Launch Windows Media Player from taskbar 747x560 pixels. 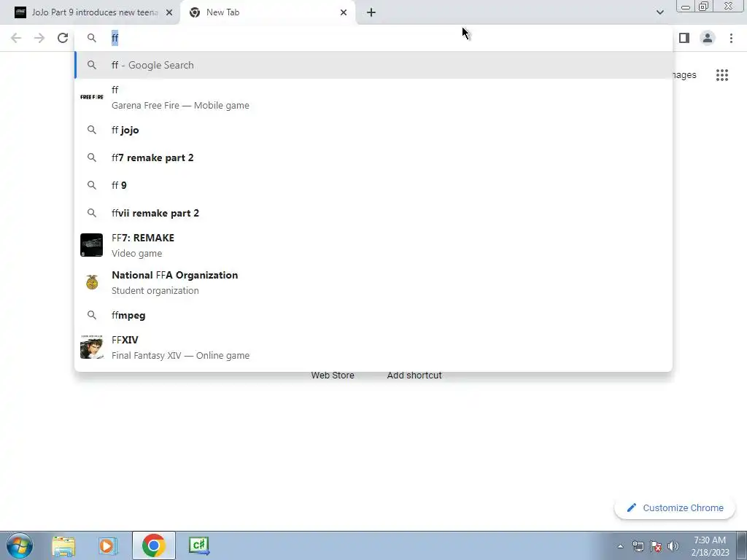[x=108, y=545]
